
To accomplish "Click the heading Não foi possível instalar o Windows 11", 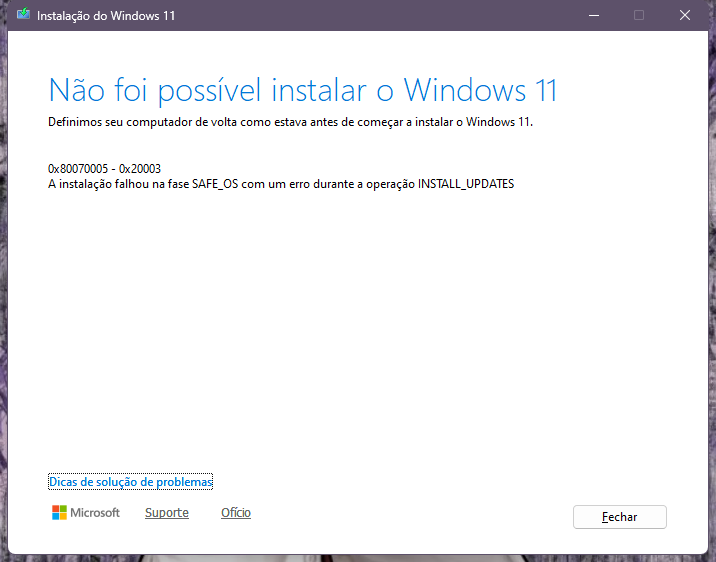I will (x=303, y=90).
